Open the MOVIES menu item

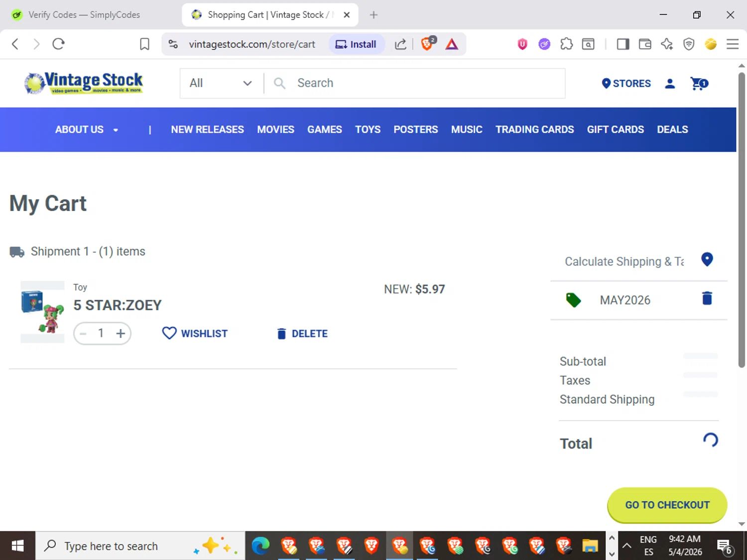coord(275,129)
